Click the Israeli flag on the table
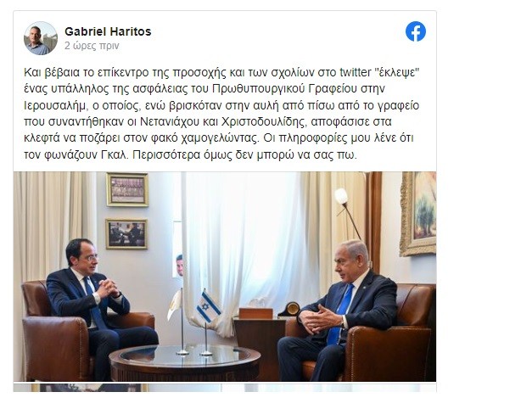The image size is (521, 420). coord(208,307)
